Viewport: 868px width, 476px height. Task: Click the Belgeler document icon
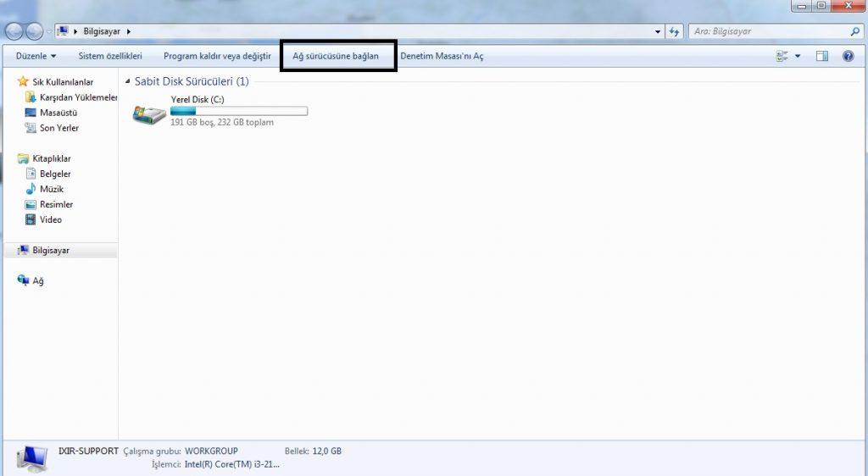tap(31, 174)
